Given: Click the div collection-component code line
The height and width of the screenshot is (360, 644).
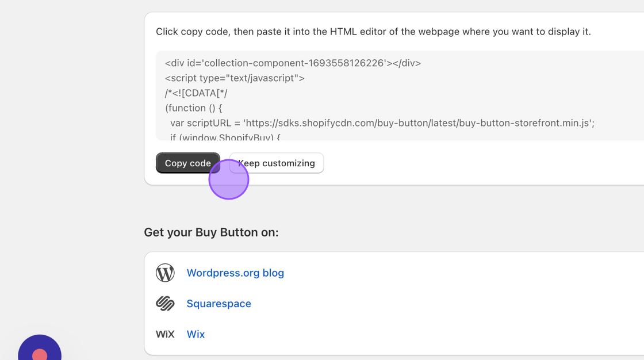Looking at the screenshot, I should 293,63.
